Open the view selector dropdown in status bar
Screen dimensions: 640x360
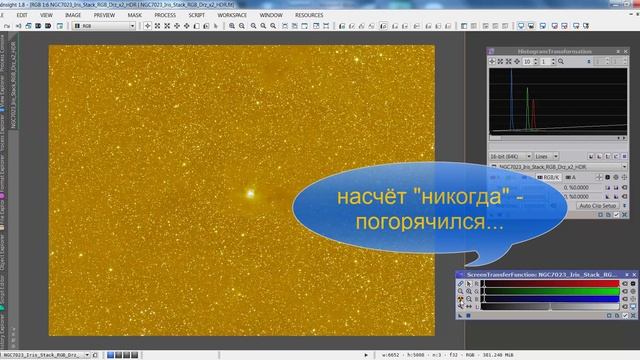tap(45, 355)
